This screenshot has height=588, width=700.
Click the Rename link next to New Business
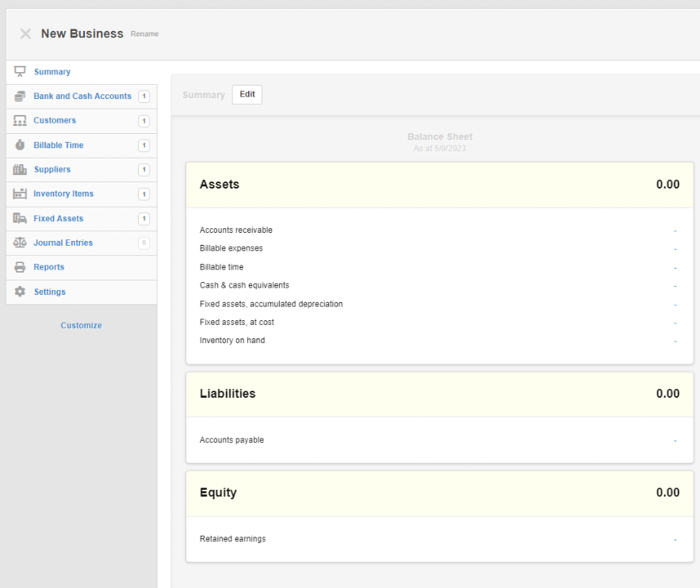pos(144,34)
